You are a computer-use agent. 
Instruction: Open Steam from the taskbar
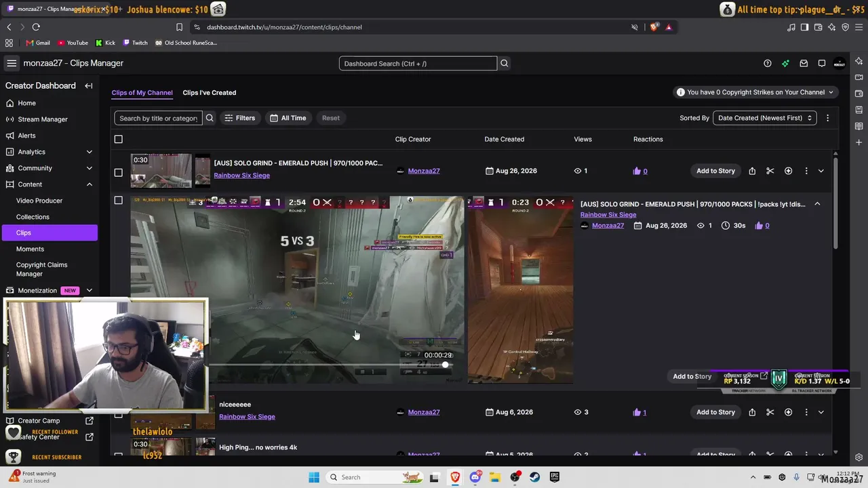(534, 477)
